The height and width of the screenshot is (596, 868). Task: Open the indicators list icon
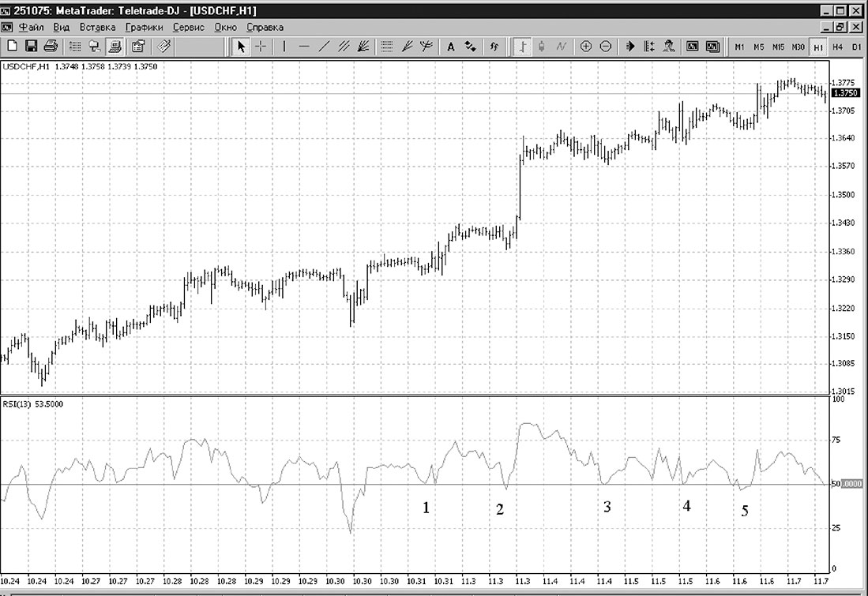pyautogui.click(x=494, y=47)
